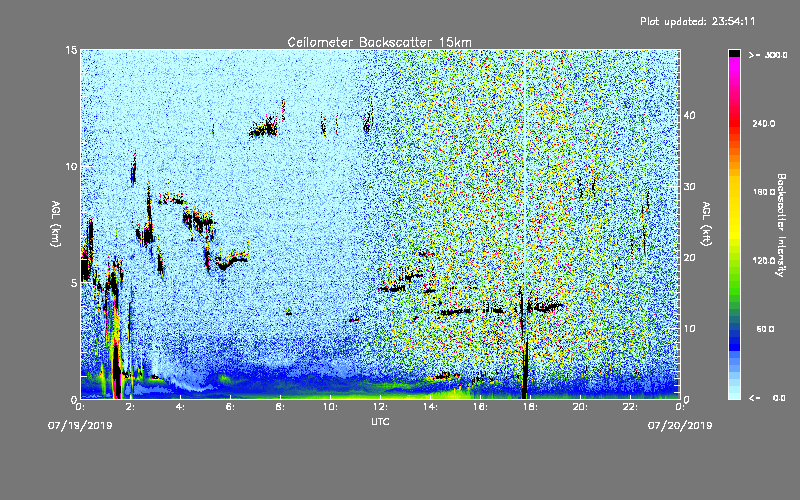Screen dimensions: 800x500
Task: Click the "20:" hour tick on time axis
Action: pyautogui.click(x=580, y=407)
